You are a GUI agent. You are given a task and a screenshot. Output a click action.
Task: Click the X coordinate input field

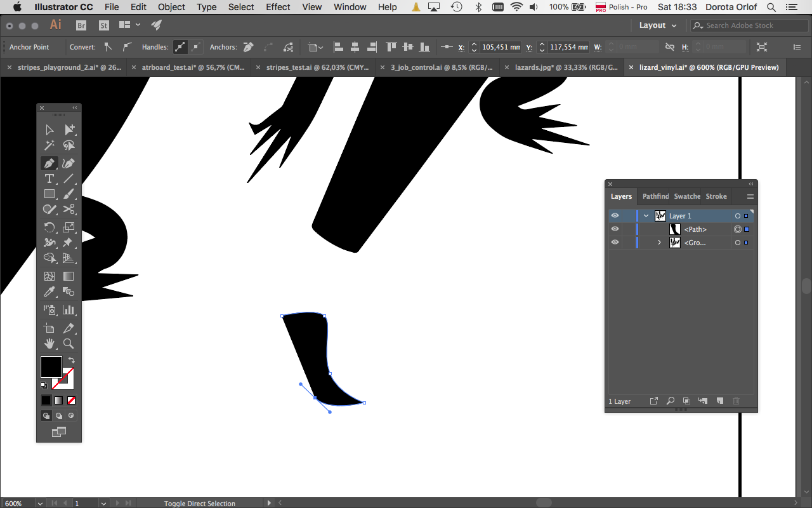tap(501, 47)
